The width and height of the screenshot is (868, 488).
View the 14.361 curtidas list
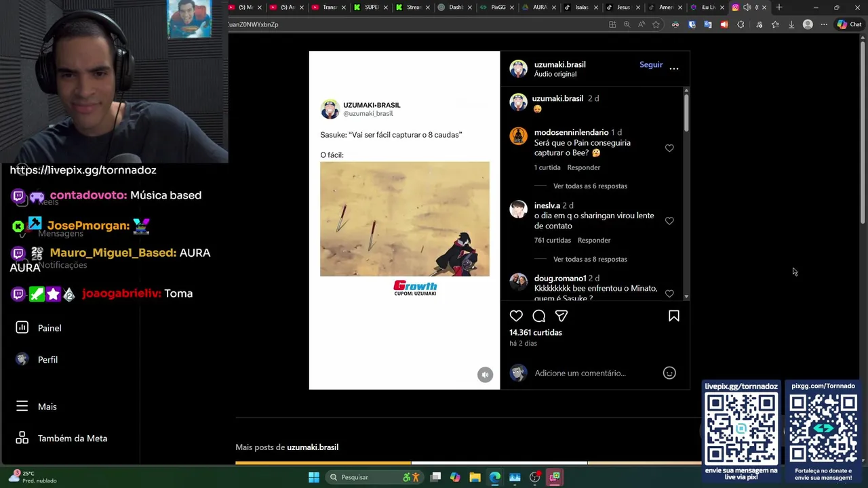[x=536, y=333]
